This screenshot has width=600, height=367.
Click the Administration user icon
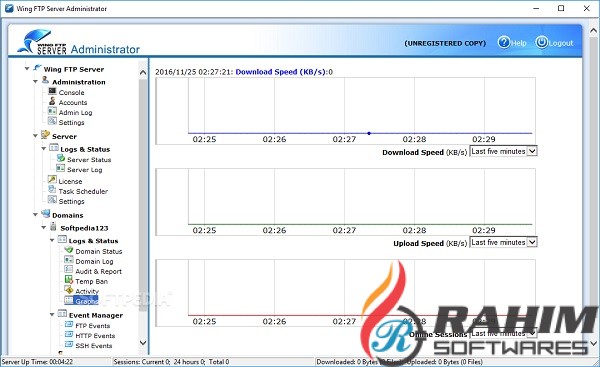46,80
